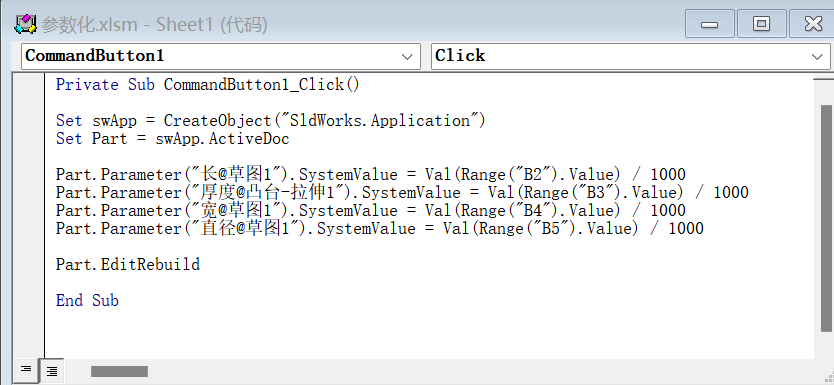Click the Set Part = swApp.ActiveDoc line
Screen dimensions: 834x385
click(x=173, y=139)
